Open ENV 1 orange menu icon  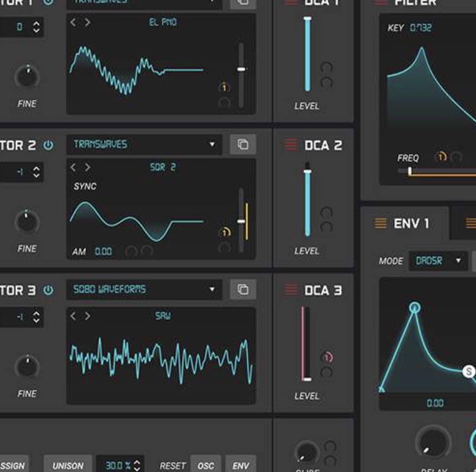[380, 224]
